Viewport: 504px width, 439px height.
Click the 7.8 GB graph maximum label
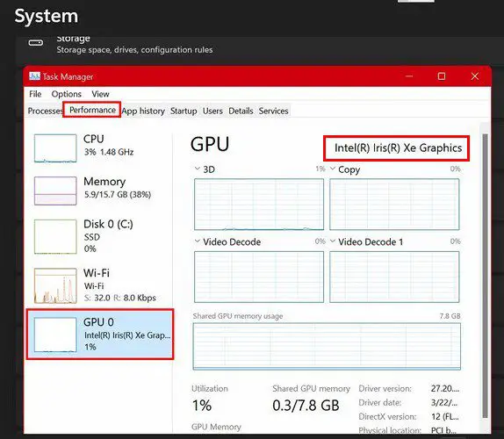point(450,316)
